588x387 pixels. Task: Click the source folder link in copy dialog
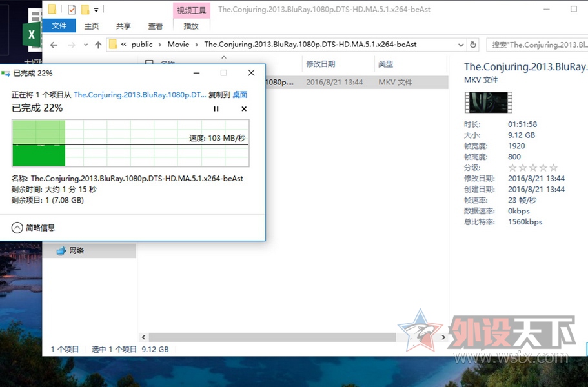[140, 95]
